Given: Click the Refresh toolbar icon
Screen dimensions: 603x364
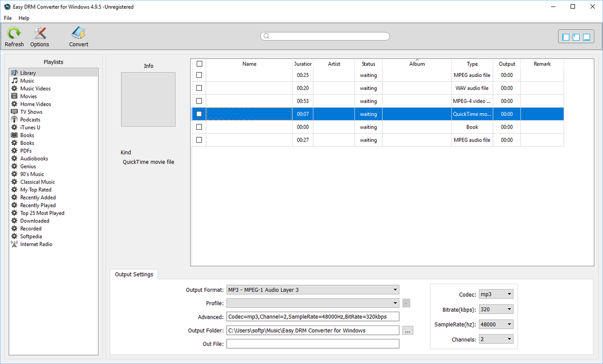Looking at the screenshot, I should coord(14,36).
